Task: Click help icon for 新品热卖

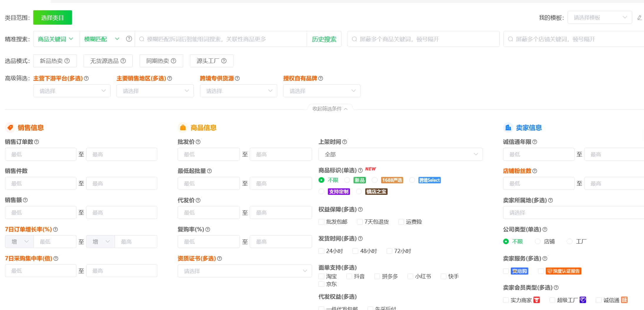Action: [67, 61]
